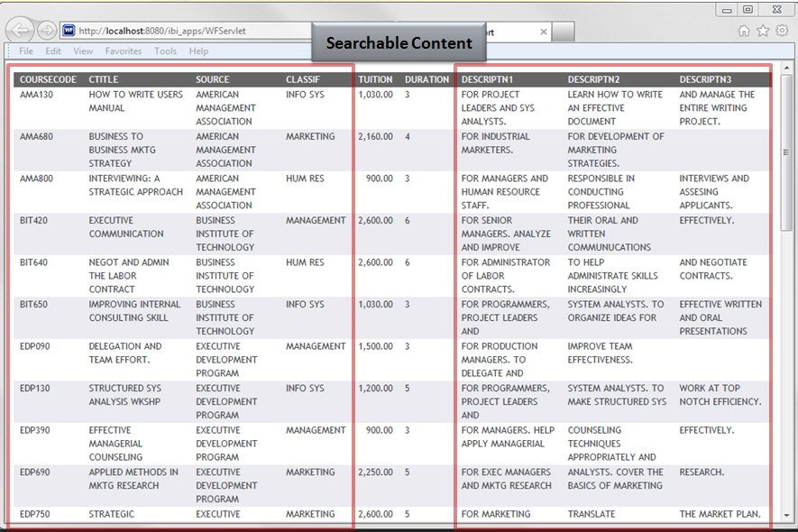Open the Home page icon
The width and height of the screenshot is (798, 532).
(744, 31)
